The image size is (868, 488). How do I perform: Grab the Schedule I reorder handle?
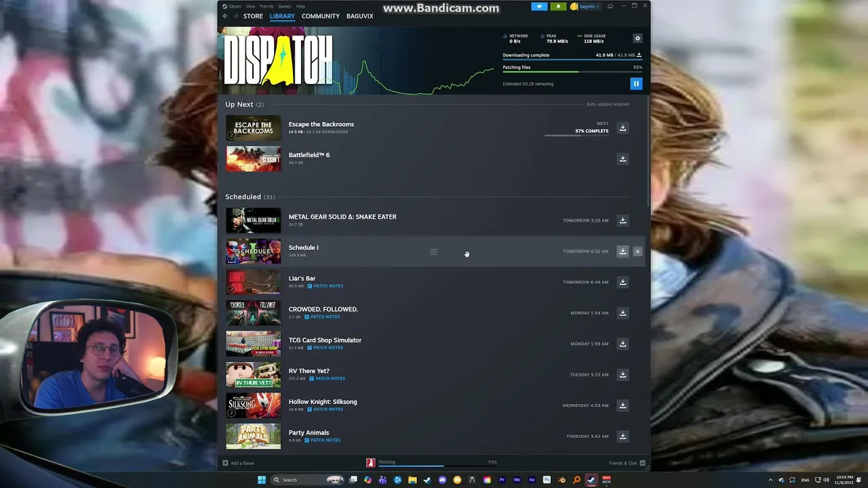(433, 251)
